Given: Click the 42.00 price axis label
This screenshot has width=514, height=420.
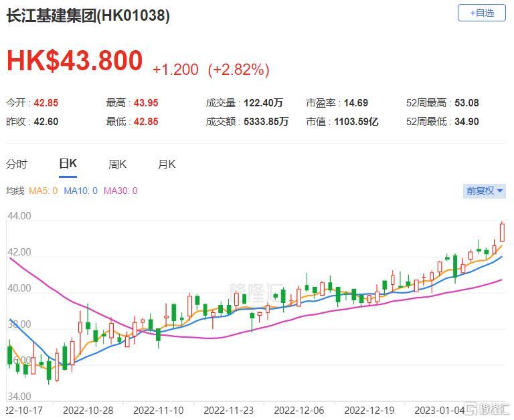Looking at the screenshot, I should tap(19, 252).
